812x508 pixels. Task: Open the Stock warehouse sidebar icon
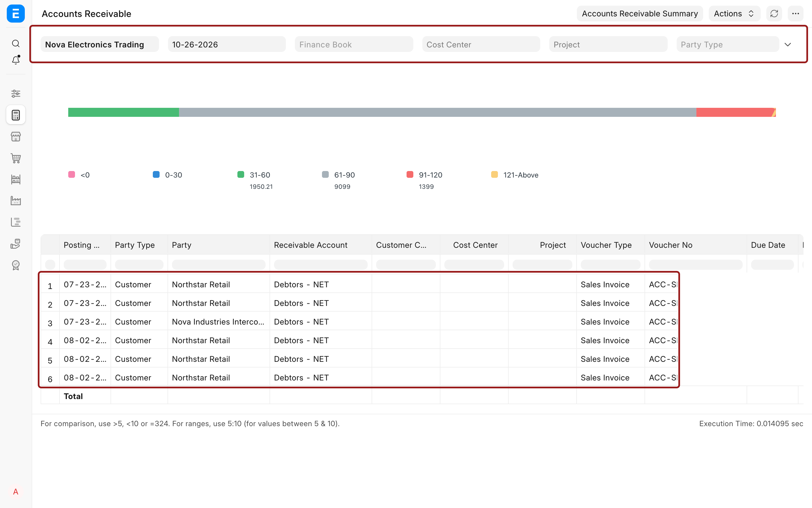[16, 179]
